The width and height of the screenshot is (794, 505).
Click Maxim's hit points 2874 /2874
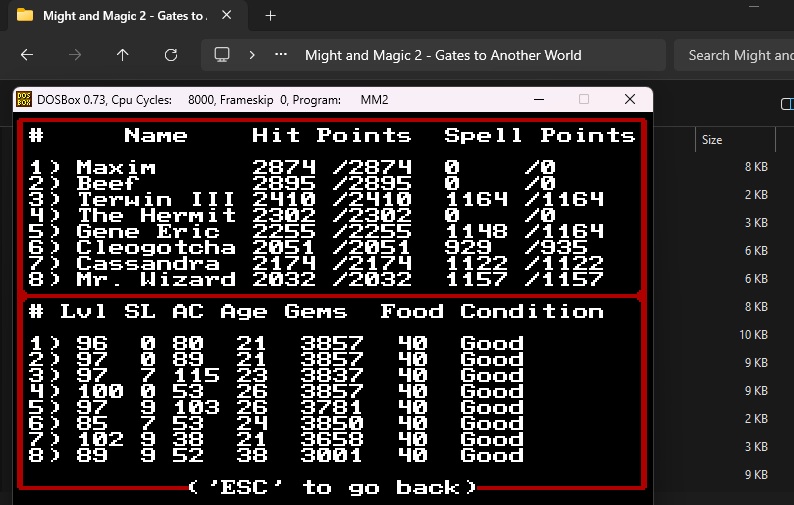coord(332,167)
